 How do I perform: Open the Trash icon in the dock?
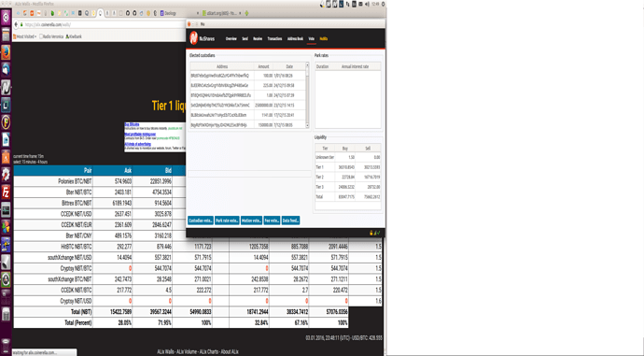6,344
